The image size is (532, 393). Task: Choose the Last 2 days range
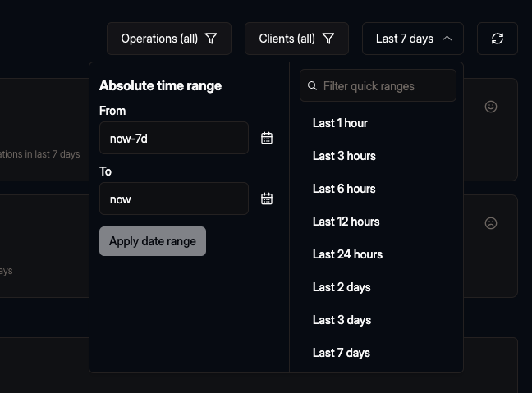(x=342, y=287)
